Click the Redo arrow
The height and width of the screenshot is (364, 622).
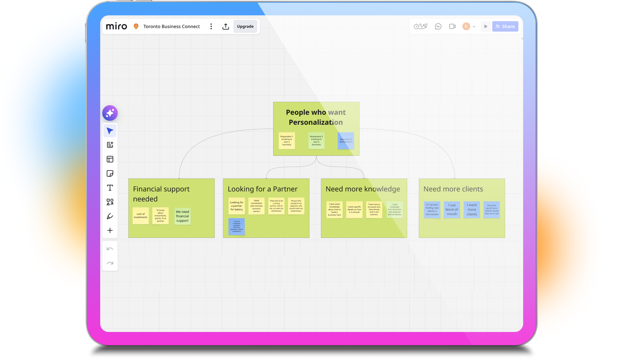pyautogui.click(x=110, y=263)
